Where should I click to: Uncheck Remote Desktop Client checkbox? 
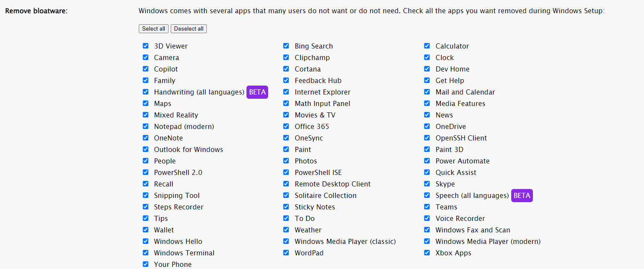[286, 184]
